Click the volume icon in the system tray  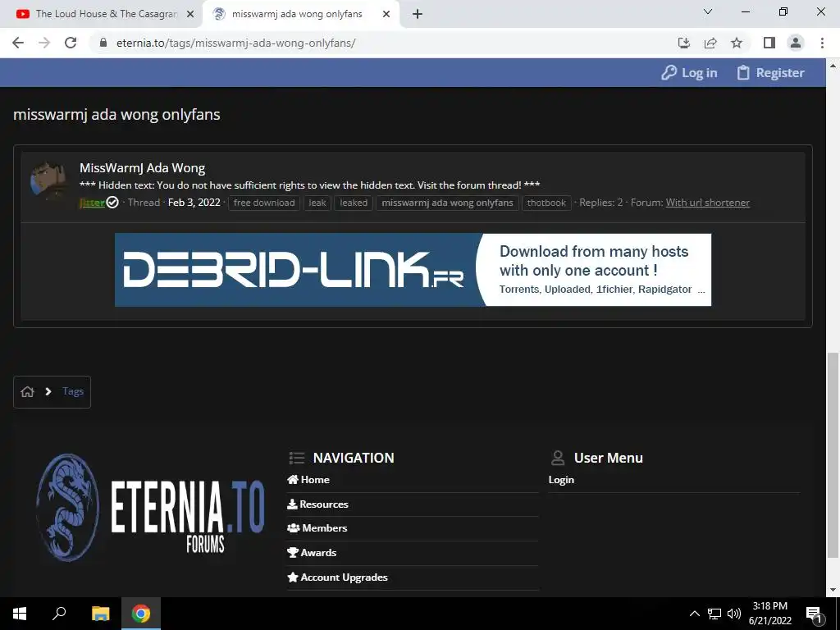point(734,614)
